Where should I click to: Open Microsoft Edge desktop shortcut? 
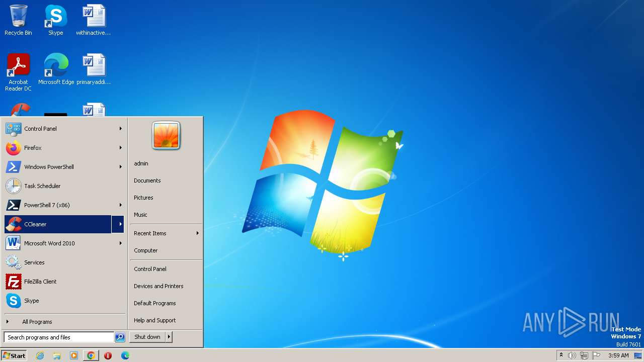click(56, 69)
